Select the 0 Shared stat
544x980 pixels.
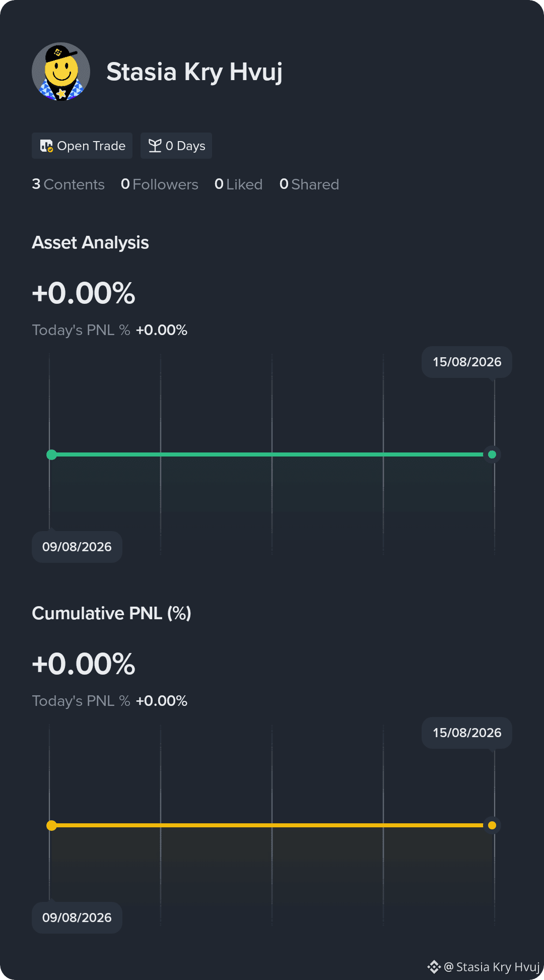[309, 184]
